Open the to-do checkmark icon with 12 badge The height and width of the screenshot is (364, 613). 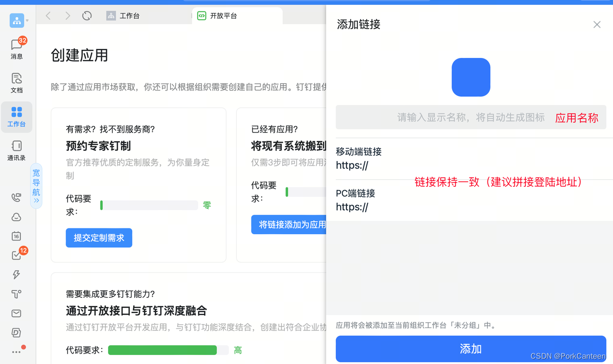point(16,255)
